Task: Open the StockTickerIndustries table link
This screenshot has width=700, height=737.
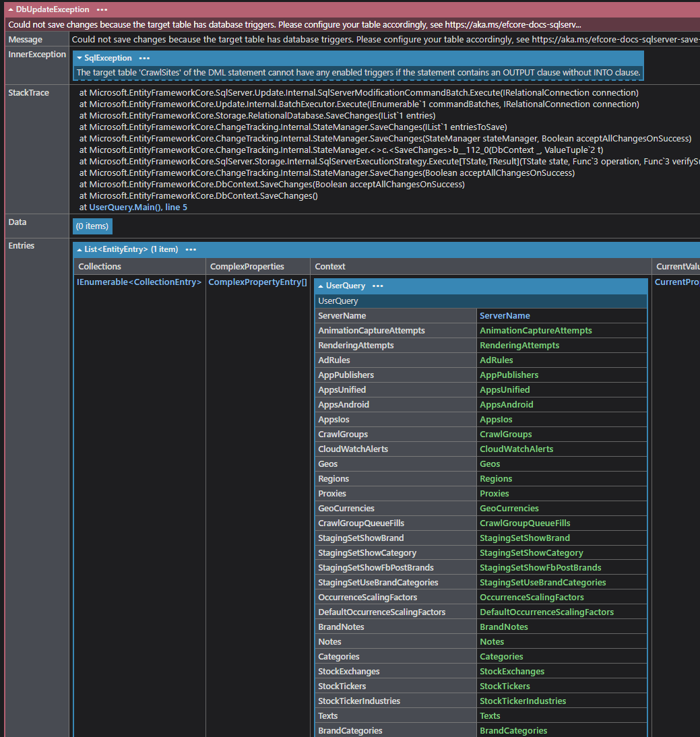Action: tap(522, 701)
